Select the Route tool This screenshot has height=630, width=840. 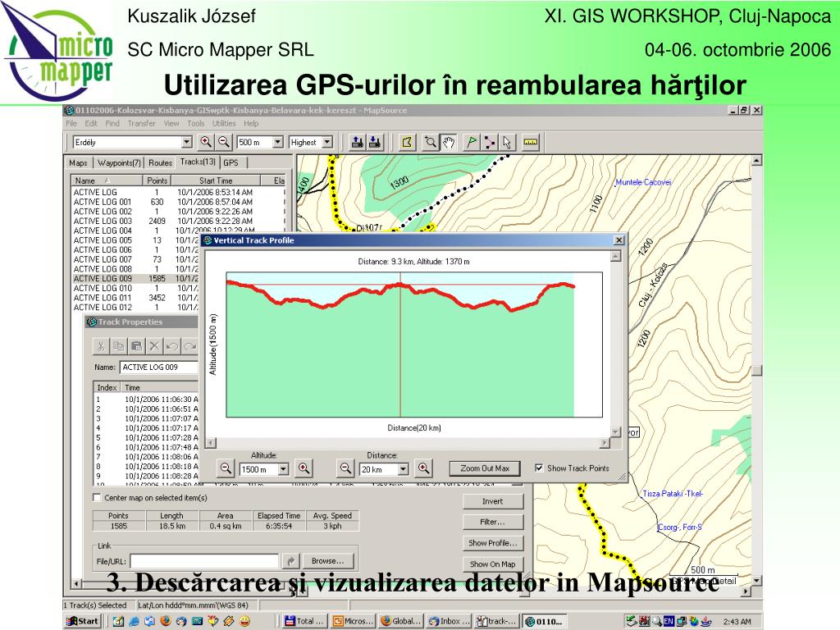click(x=489, y=142)
